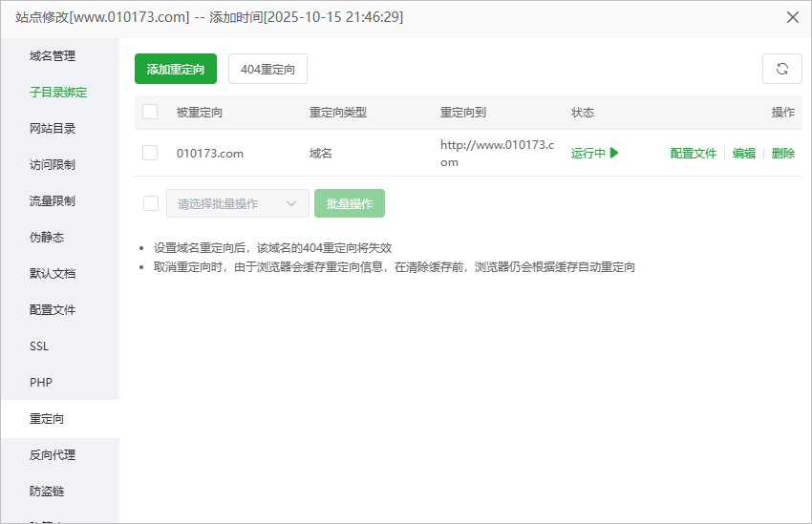Image resolution: width=812 pixels, height=524 pixels.
Task: Open the 网站目录 sidebar tab
Action: point(60,128)
